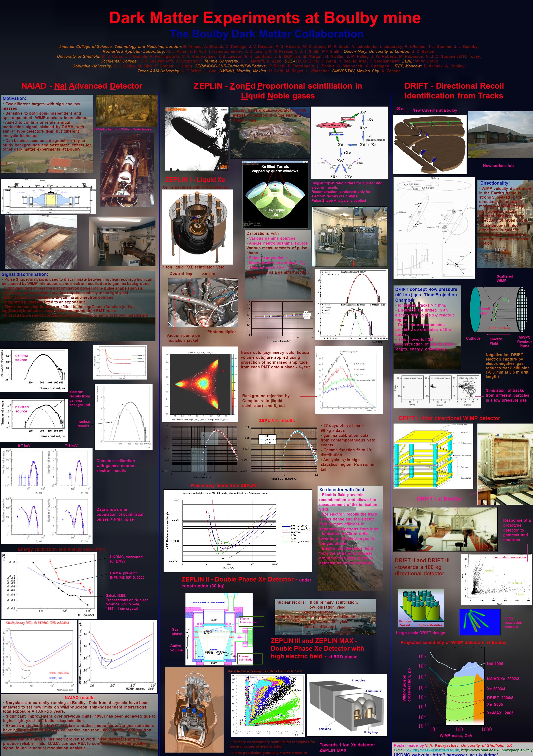Click the High resolution readout image
Screen dimensions: 533x756
coord(480,622)
